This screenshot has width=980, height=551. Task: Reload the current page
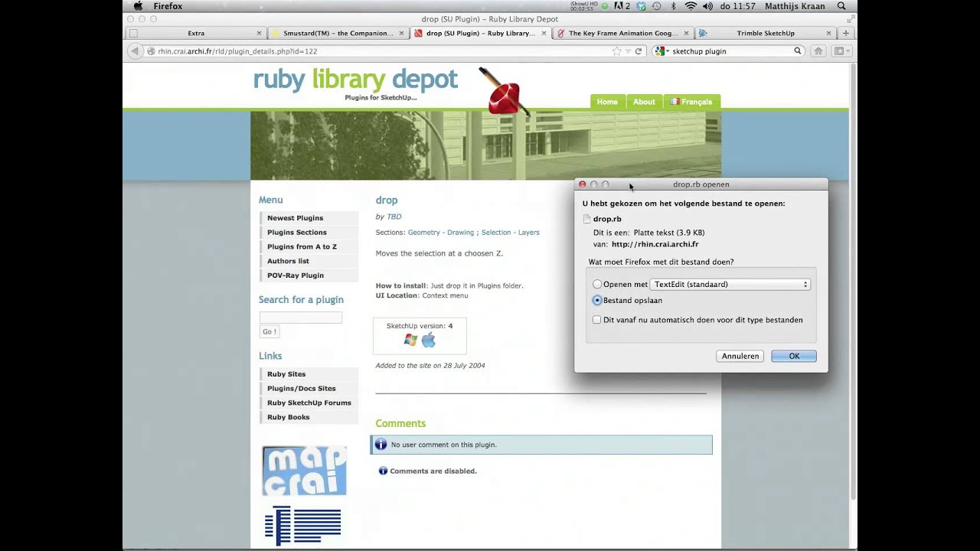click(639, 51)
